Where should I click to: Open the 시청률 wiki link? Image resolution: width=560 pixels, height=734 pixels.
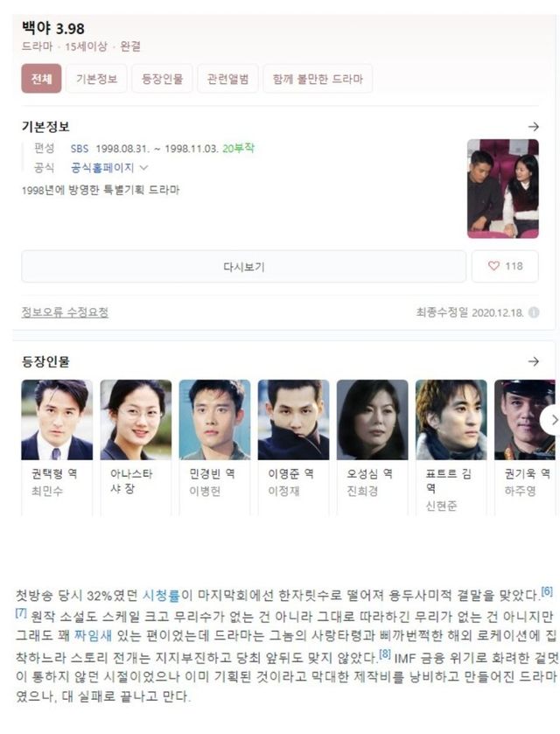(x=161, y=596)
